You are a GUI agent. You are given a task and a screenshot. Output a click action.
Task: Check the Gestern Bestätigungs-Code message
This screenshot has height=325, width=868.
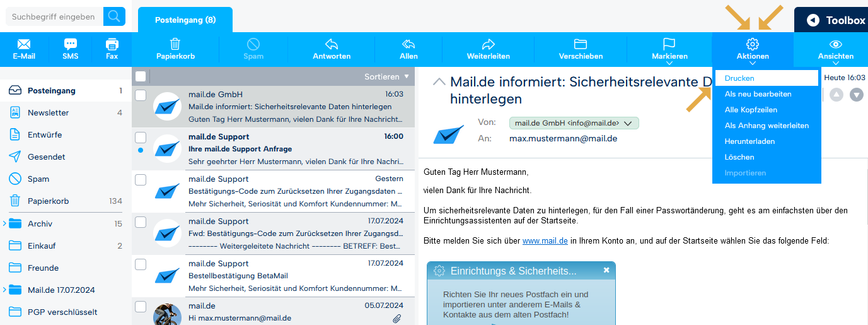(x=141, y=180)
